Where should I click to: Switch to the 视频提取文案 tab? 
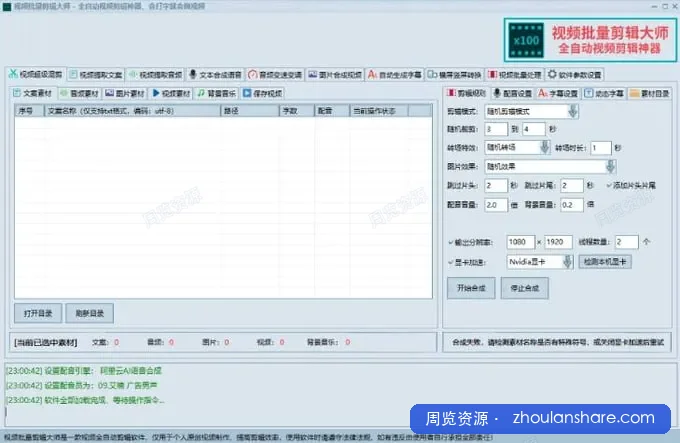[x=96, y=75]
